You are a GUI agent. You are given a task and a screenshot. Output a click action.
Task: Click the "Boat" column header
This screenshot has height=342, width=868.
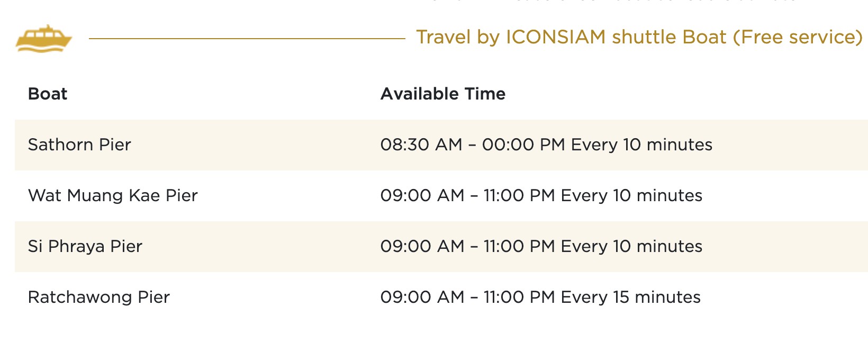tap(48, 94)
